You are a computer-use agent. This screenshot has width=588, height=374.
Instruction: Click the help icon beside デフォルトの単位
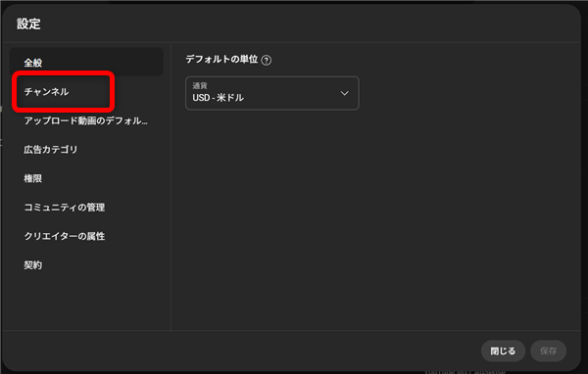pos(267,60)
